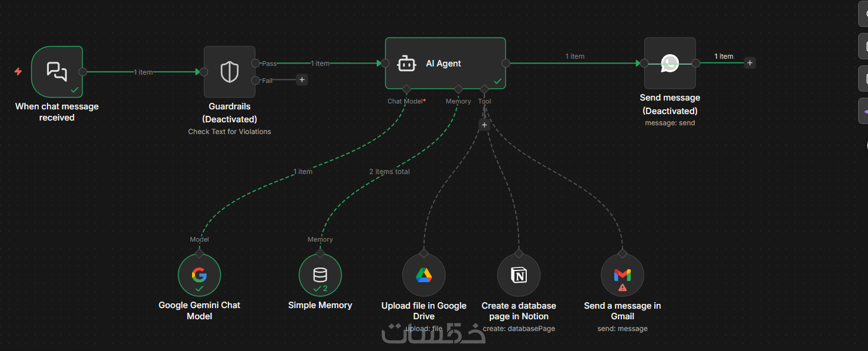Click the AI Agent Tool diamond connector
The width and height of the screenshot is (868, 351).
(485, 89)
